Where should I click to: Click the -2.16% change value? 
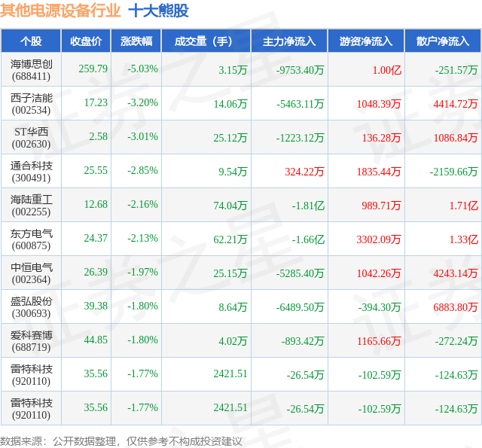(x=142, y=204)
